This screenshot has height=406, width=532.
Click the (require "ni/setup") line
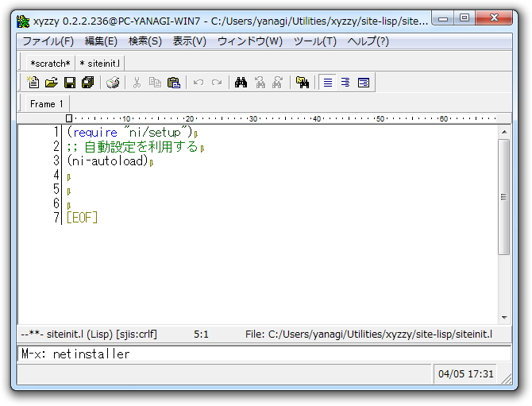[x=129, y=132]
